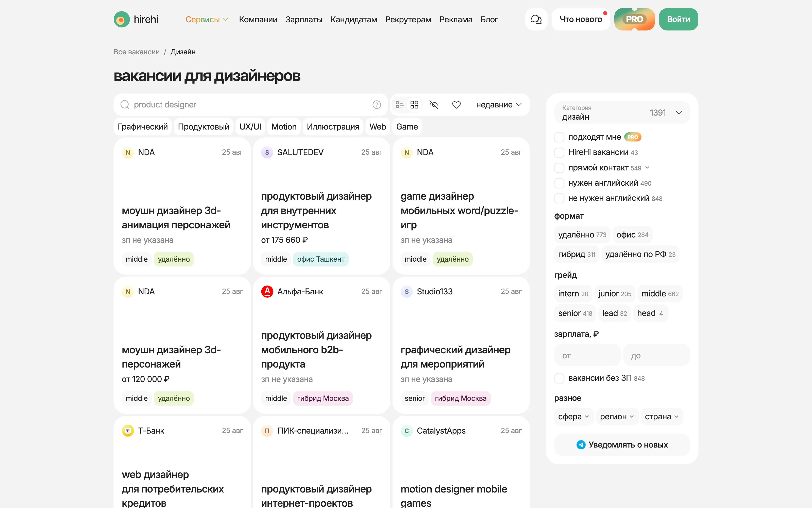Switch to list view layout
This screenshot has width=812, height=508.
pyautogui.click(x=400, y=104)
